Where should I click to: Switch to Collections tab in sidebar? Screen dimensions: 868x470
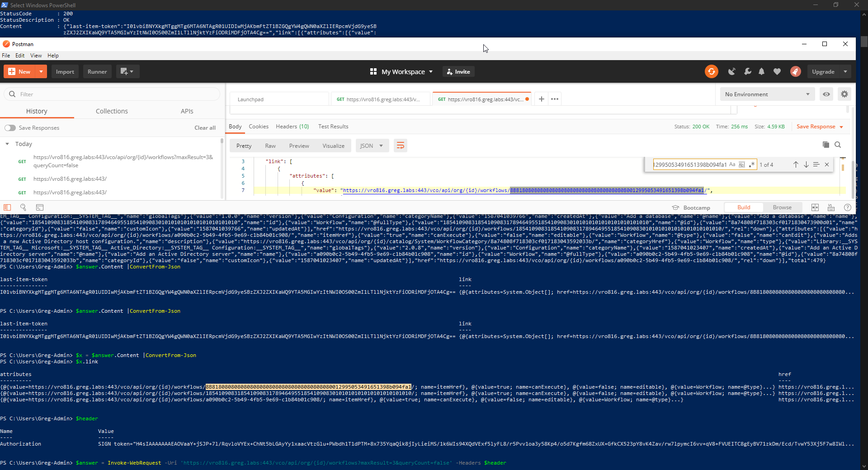(x=112, y=111)
